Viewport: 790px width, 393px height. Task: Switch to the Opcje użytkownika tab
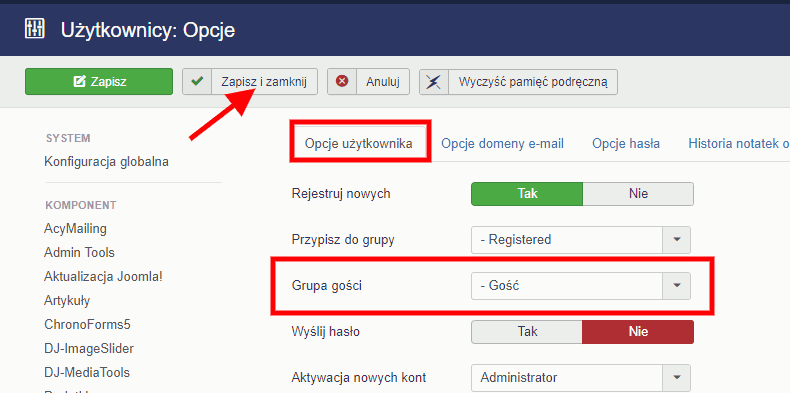(359, 144)
